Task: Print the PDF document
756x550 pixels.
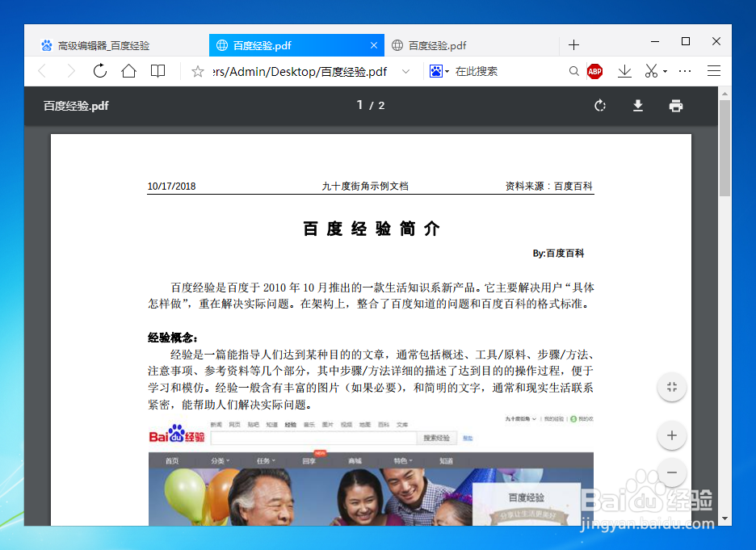Action: [x=676, y=106]
